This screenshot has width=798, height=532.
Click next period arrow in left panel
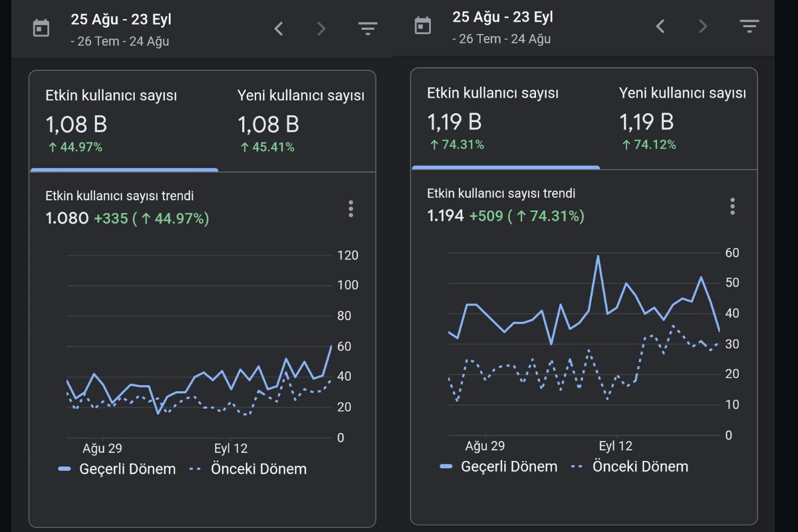(x=321, y=29)
